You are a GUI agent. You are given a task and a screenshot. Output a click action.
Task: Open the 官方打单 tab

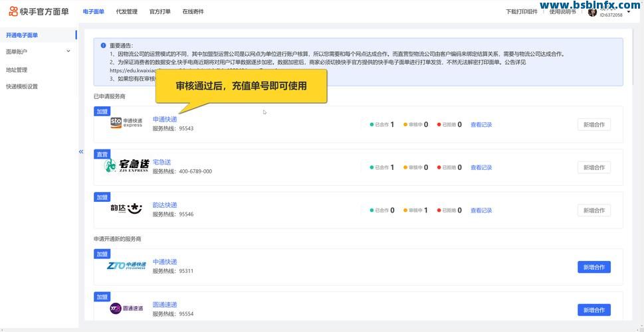[x=160, y=11]
